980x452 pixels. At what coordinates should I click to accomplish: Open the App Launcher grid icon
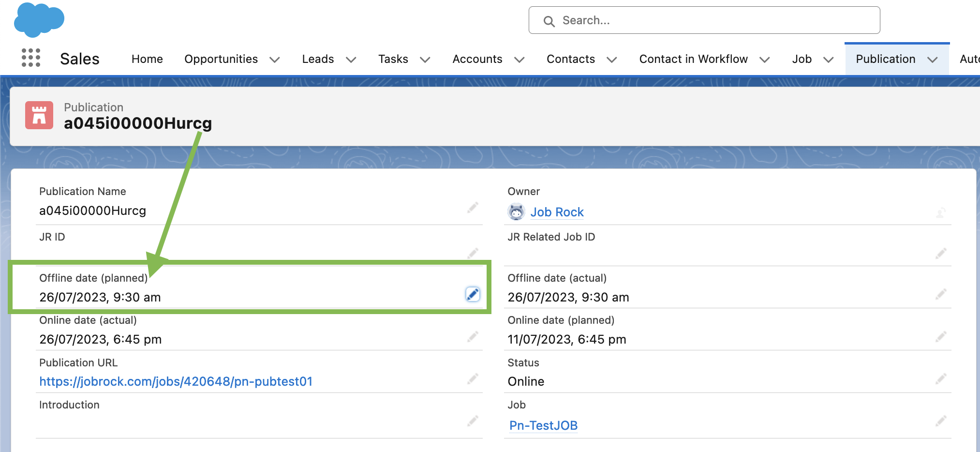coord(31,58)
